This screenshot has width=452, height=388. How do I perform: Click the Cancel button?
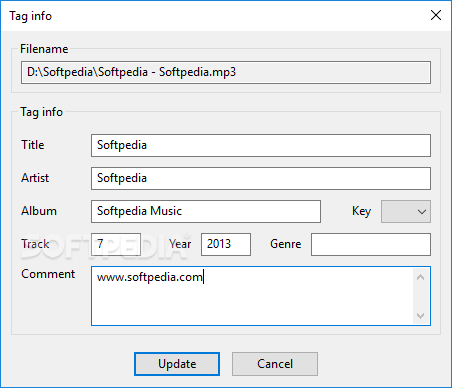(x=275, y=364)
